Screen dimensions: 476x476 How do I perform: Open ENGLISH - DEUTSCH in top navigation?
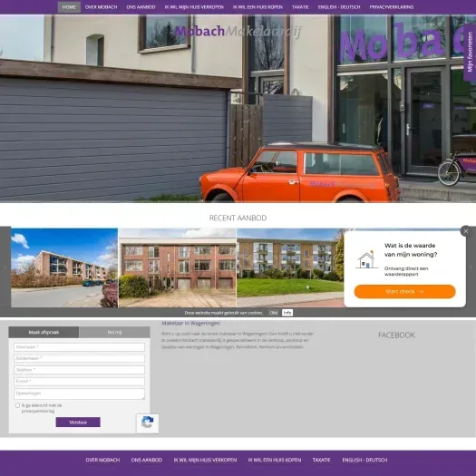[x=339, y=7]
